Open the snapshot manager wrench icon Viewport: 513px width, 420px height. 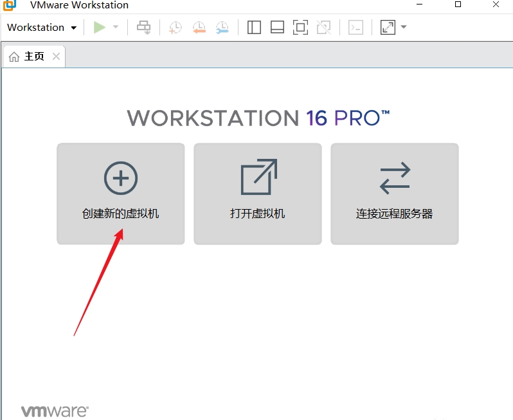click(222, 27)
